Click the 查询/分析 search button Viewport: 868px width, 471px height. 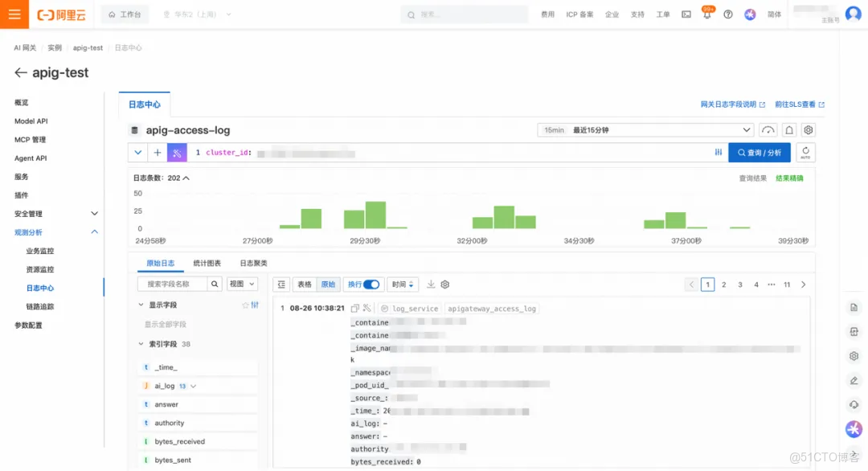(x=759, y=152)
